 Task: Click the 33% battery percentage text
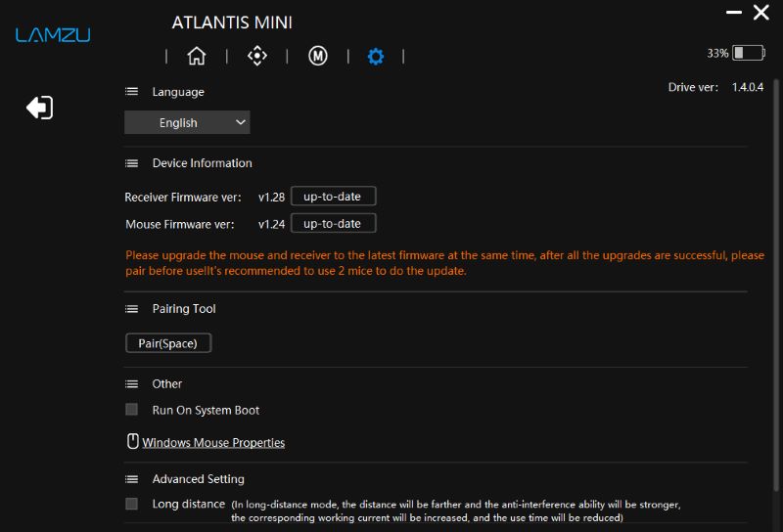click(717, 54)
